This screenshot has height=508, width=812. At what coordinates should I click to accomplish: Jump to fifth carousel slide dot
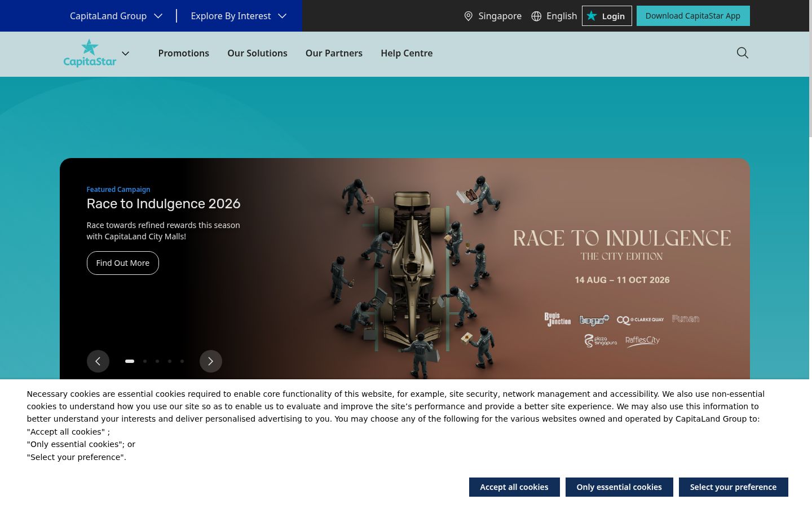[x=182, y=361]
